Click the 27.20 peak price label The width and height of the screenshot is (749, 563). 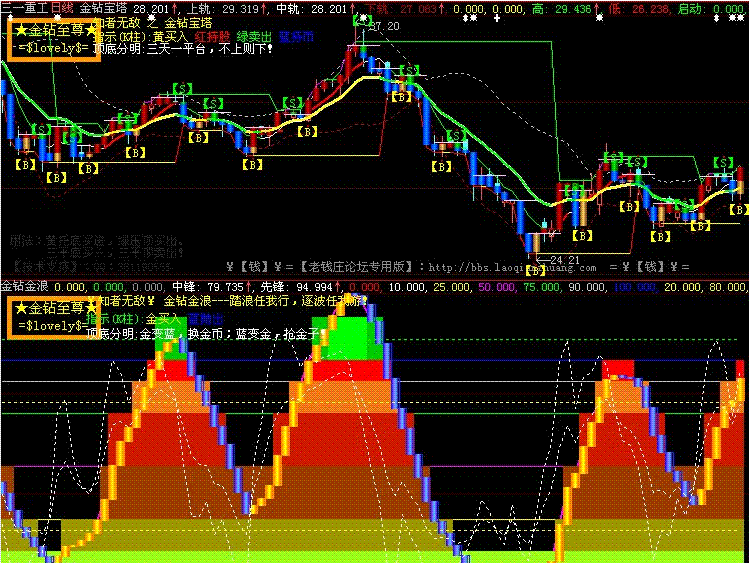click(x=384, y=26)
